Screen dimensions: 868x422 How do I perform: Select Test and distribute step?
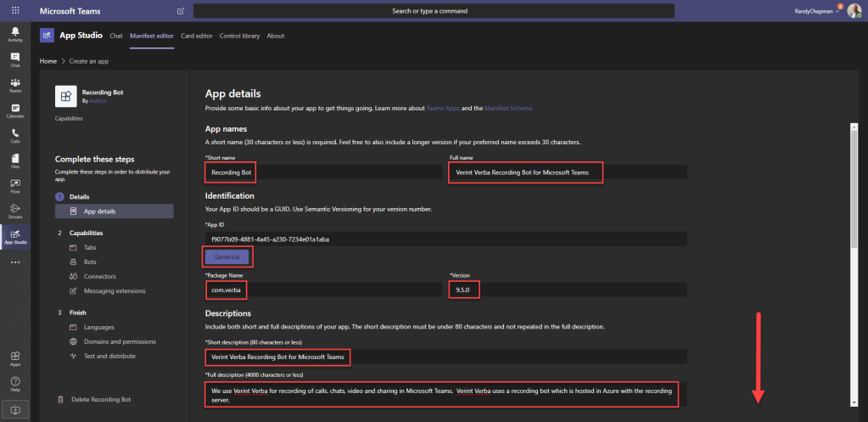coord(109,356)
